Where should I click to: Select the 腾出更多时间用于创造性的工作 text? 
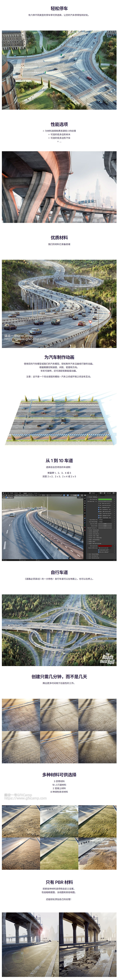click(59, 683)
